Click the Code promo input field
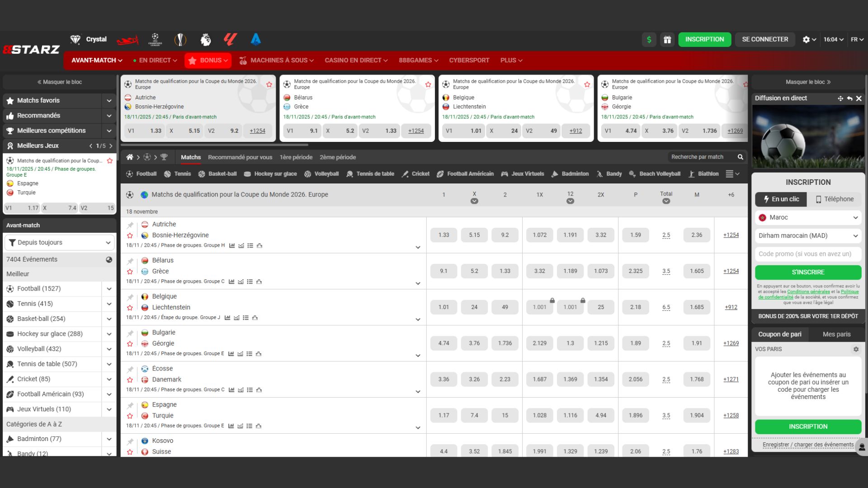The image size is (868, 488). (807, 254)
